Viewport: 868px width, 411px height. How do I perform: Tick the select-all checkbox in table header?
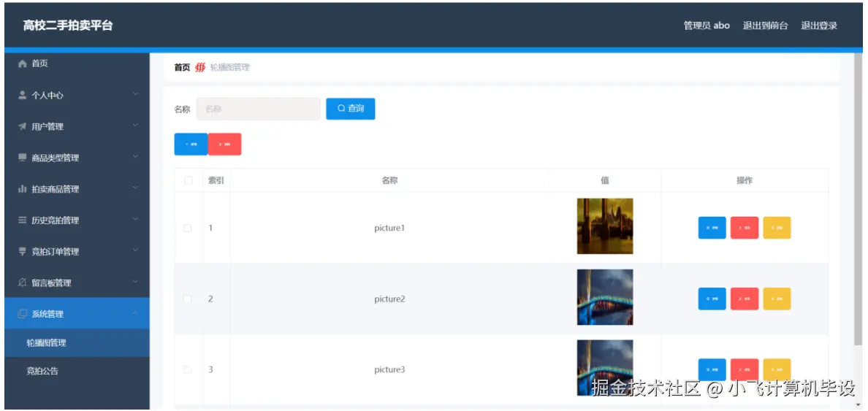point(189,180)
